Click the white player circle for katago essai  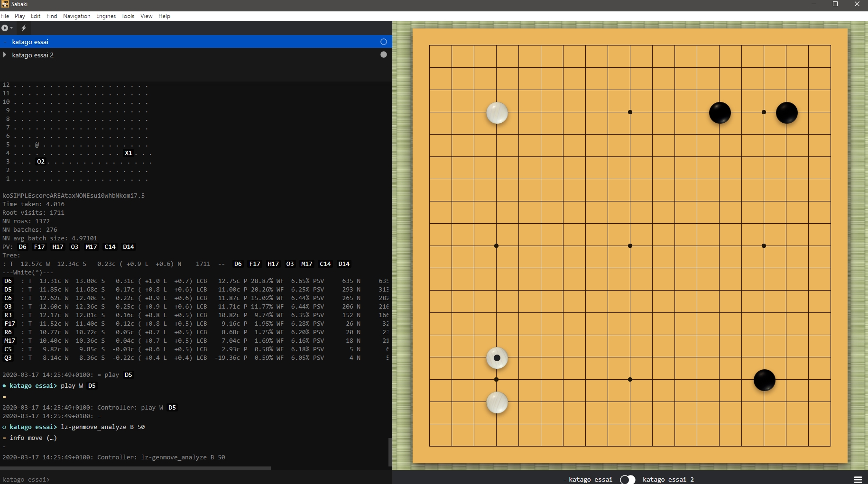point(384,42)
